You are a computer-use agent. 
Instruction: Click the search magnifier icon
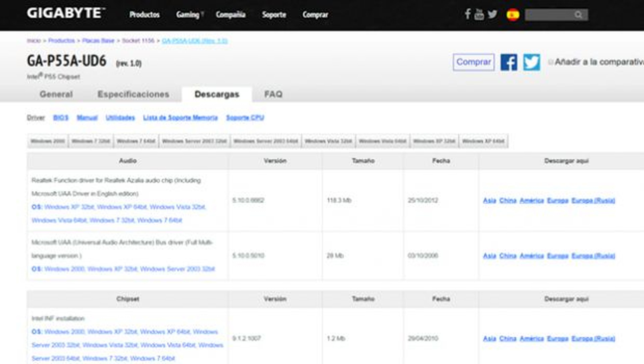(578, 15)
